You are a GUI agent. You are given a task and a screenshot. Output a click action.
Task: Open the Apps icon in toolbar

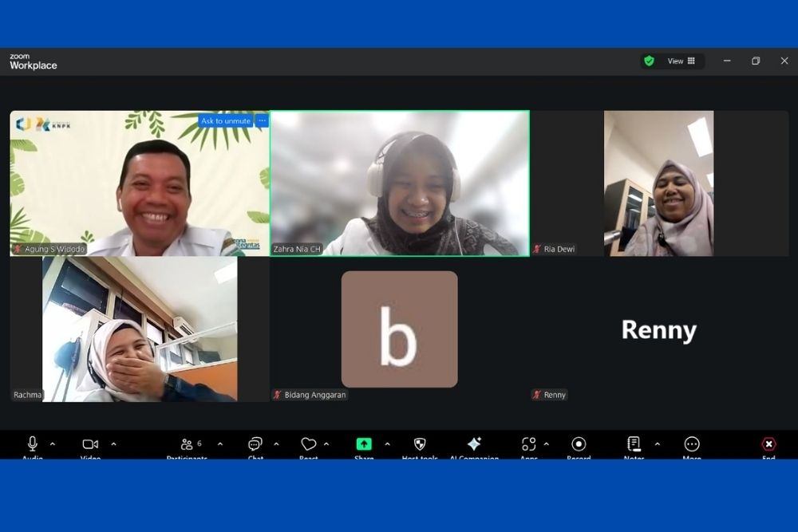click(528, 444)
